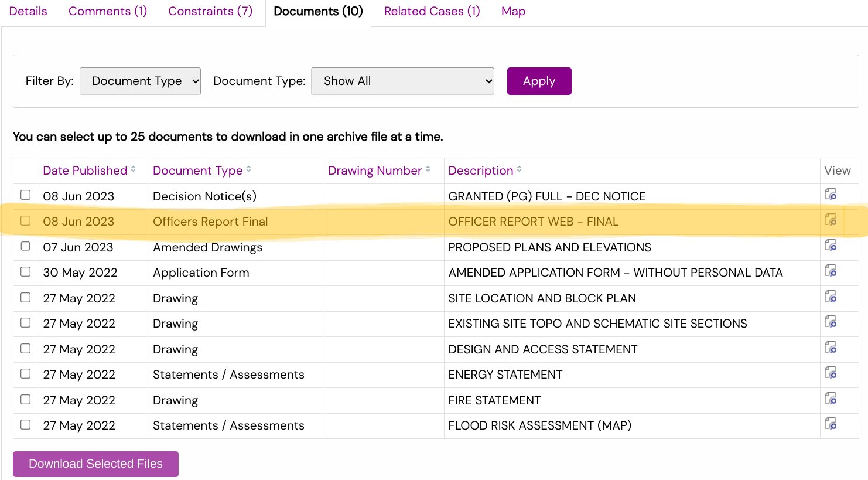View EXISTING SITE TOPO AND SCHEMATIC SITE SECTIONS
Screen dimensions: 868x480
[831, 322]
